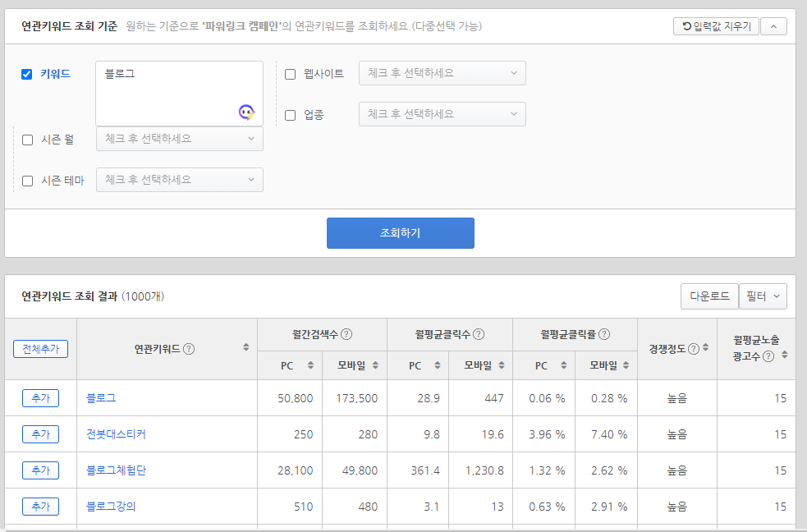Collapse the search criteria panel with the chevron
Viewport: 807px width, 532px height.
[773, 25]
